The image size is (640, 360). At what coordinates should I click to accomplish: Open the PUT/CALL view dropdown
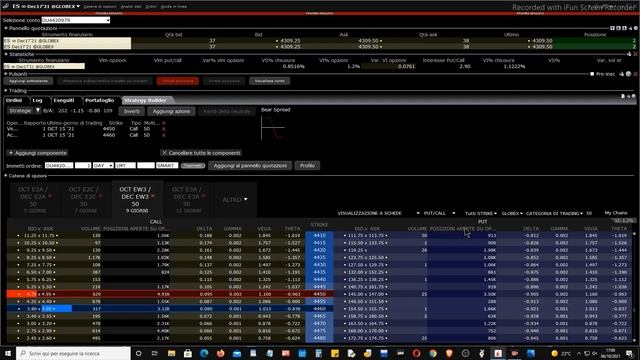point(439,213)
